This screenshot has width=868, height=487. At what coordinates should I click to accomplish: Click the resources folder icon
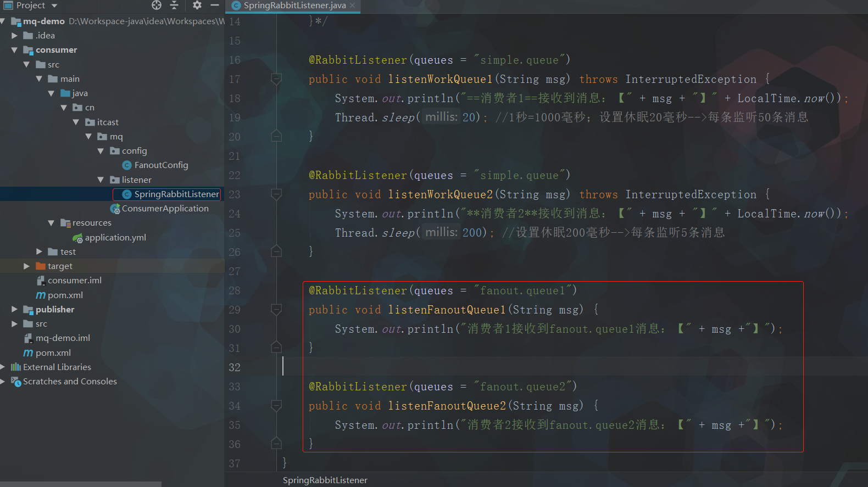tap(65, 223)
